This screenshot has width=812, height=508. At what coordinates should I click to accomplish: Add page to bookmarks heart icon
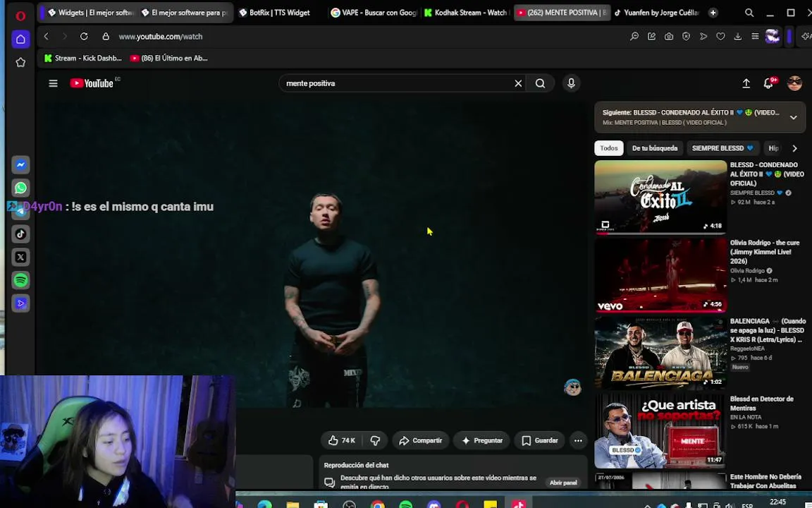tap(720, 36)
